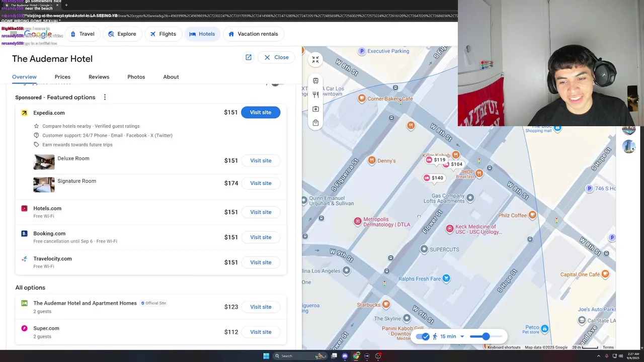Click the Philz Coffee map marker
Viewport: 644px width, 362px height.
[533, 215]
